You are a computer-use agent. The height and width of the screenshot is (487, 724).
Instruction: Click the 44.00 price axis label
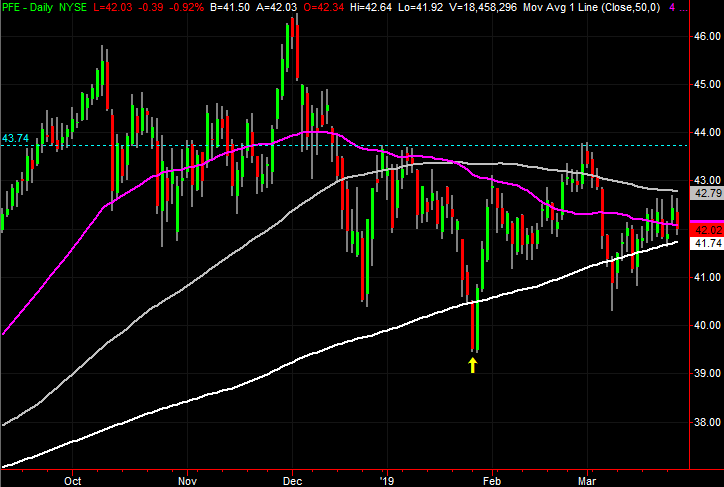[707, 132]
